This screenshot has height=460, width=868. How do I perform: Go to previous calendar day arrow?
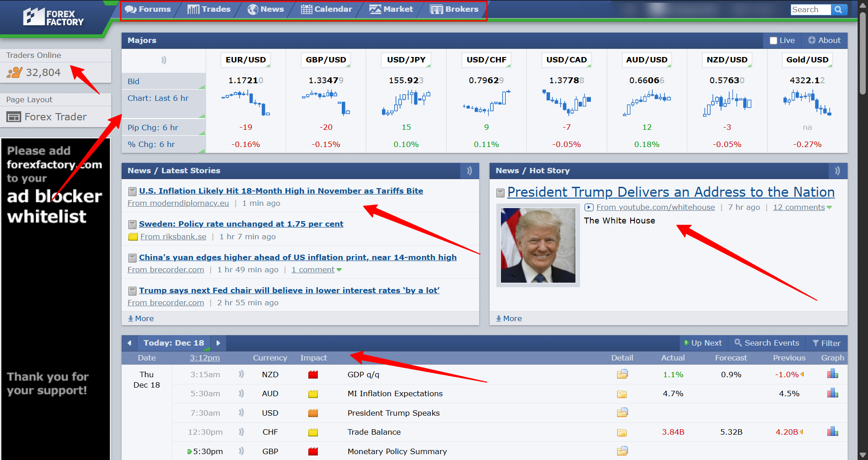[x=129, y=343]
